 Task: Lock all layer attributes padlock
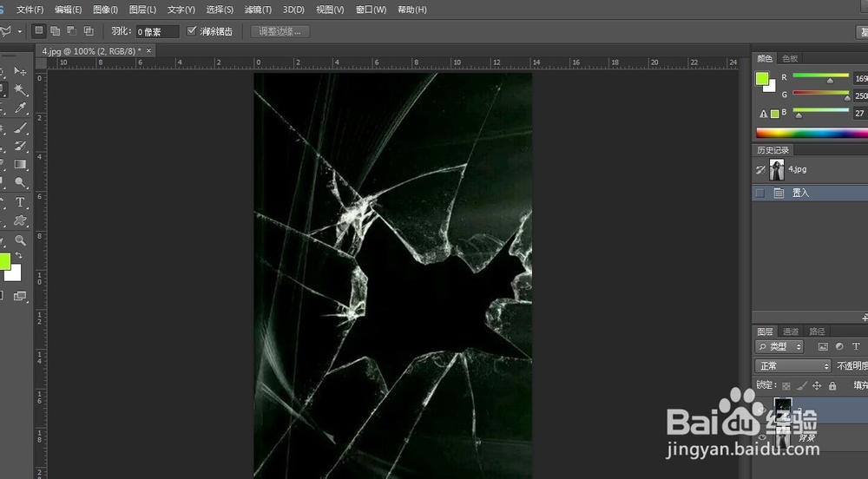coord(832,385)
